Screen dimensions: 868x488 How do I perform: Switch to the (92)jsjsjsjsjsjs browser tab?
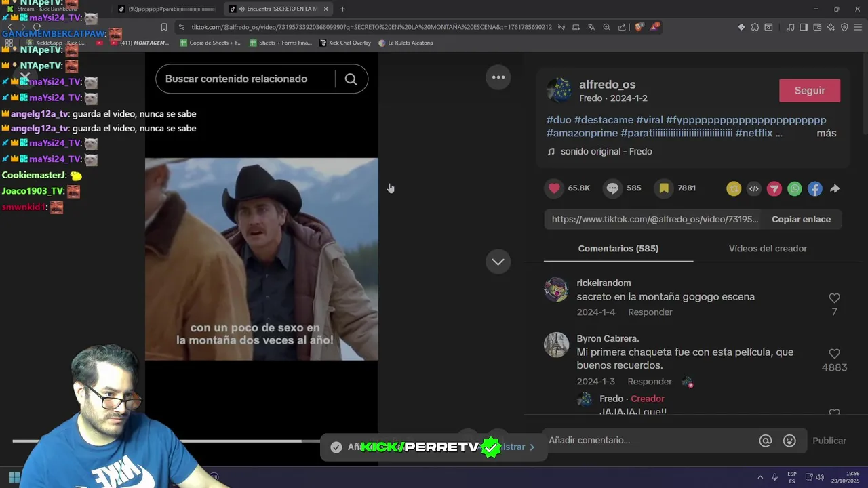coord(166,9)
